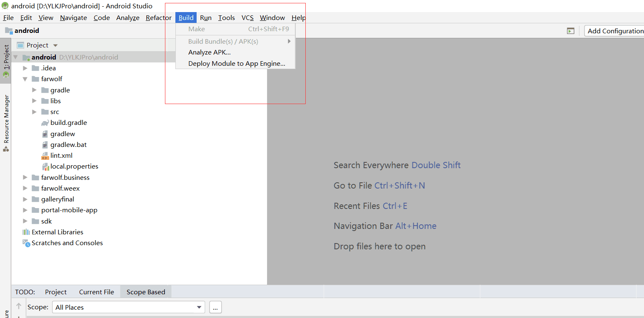Open the Run menu

(205, 17)
